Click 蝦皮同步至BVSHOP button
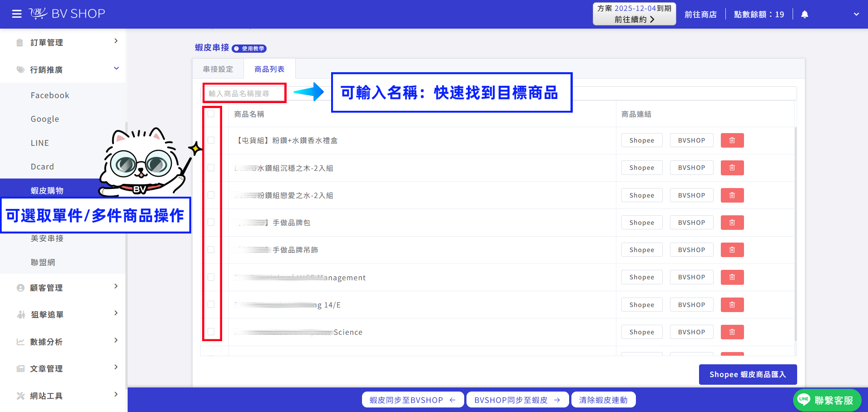Screen dimensions: 868x412 [413, 400]
